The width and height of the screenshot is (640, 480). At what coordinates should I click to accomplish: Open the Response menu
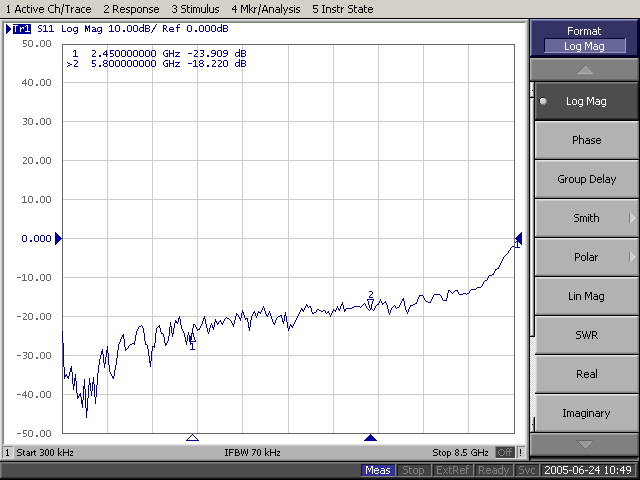tap(131, 9)
